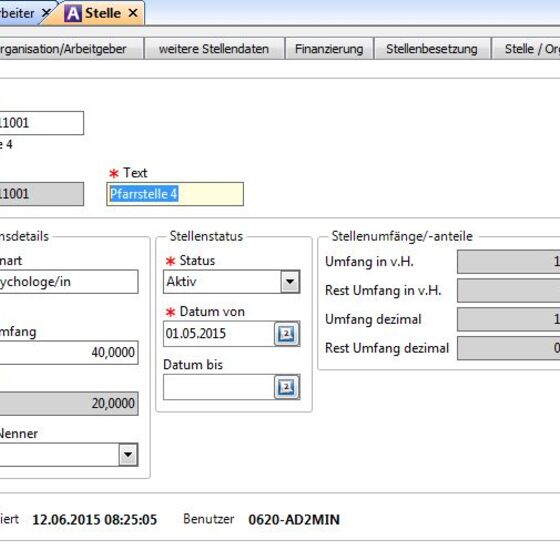560x560 pixels.
Task: Select the Stellenbesetzung tab
Action: pyautogui.click(x=432, y=49)
